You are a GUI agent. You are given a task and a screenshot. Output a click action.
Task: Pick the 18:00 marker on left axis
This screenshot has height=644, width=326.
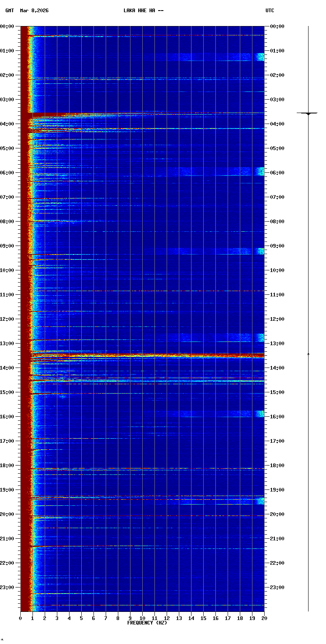coord(8,466)
